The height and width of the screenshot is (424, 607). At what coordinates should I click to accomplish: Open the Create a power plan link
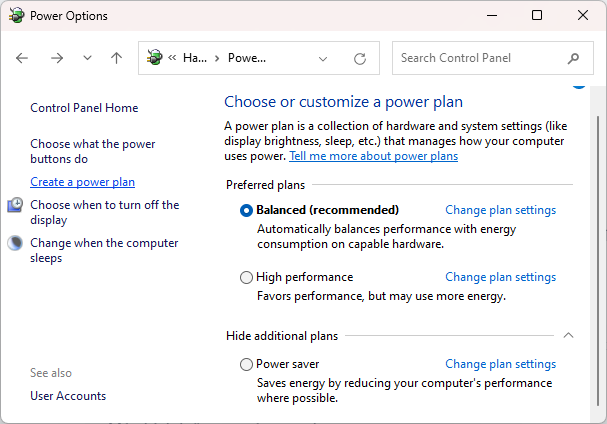82,182
